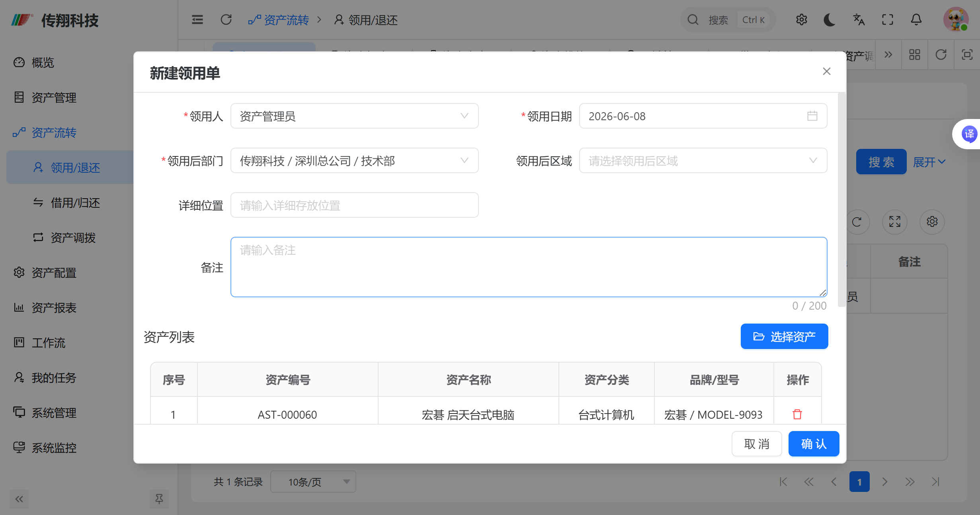Go to last page pagination icon
The image size is (980, 515).
[935, 482]
